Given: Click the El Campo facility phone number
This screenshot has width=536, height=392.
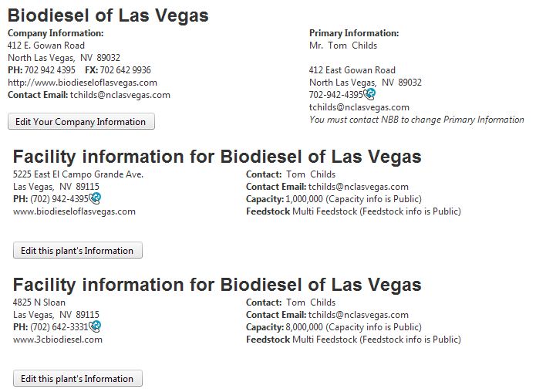Looking at the screenshot, I should (x=60, y=199).
